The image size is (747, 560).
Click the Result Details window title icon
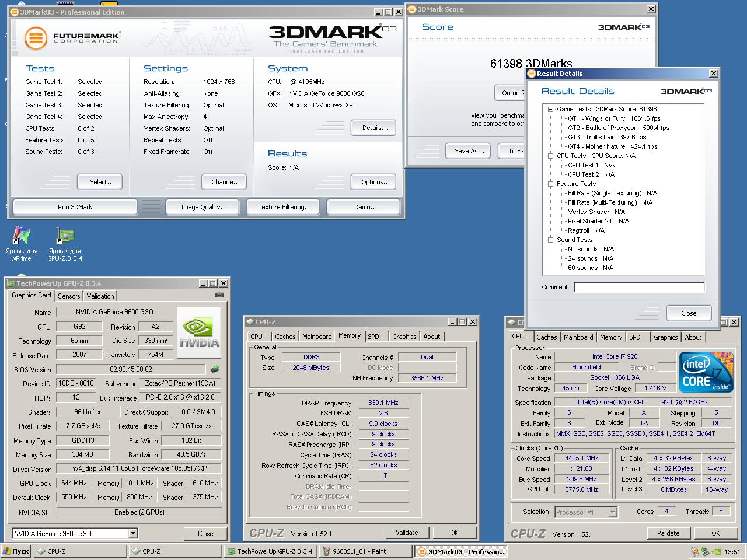[x=532, y=73]
